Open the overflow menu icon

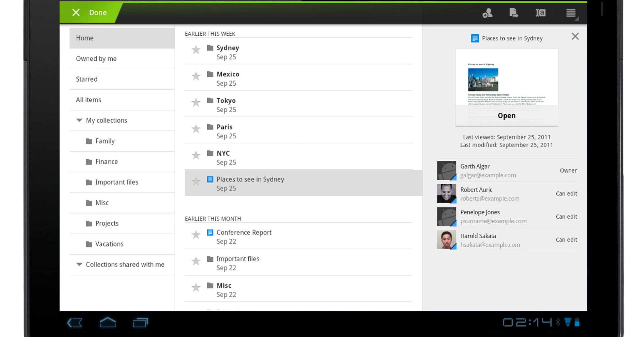click(571, 13)
